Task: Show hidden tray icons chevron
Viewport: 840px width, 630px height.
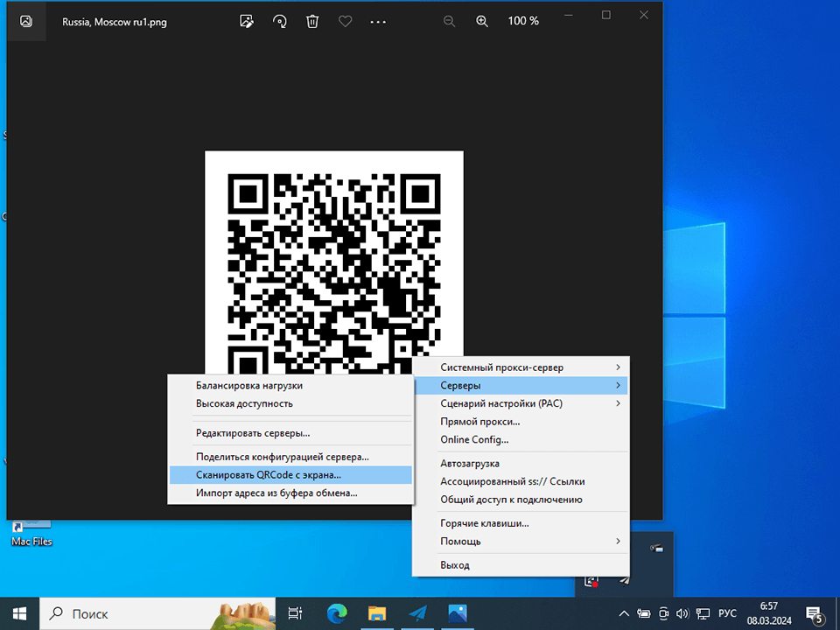Action: point(624,613)
